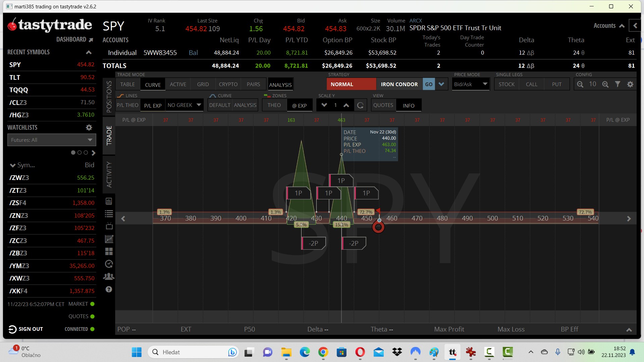Zoom in the strike count in Config

(605, 84)
